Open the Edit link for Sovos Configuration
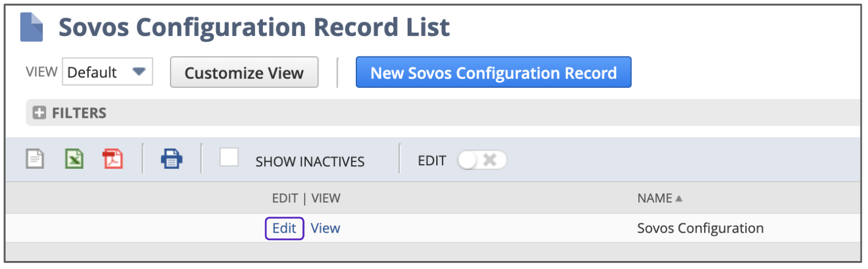This screenshot has width=868, height=269. [x=285, y=229]
